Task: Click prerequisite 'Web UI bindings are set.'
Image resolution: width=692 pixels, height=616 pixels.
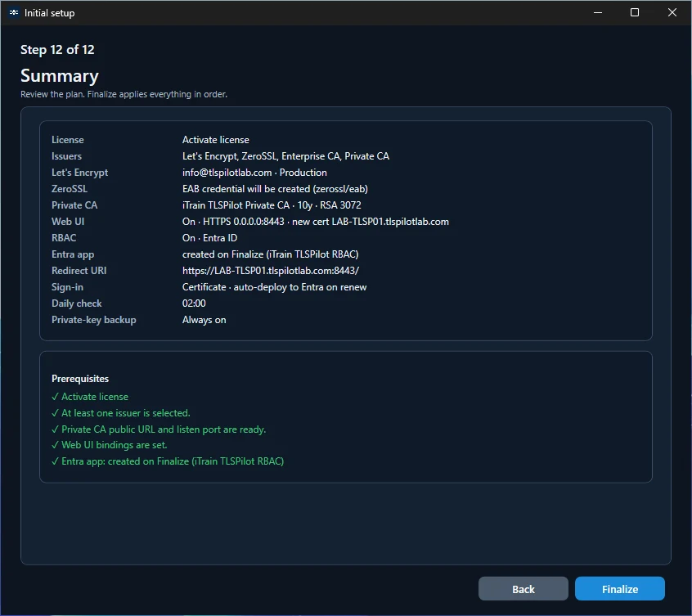Action: click(x=110, y=445)
